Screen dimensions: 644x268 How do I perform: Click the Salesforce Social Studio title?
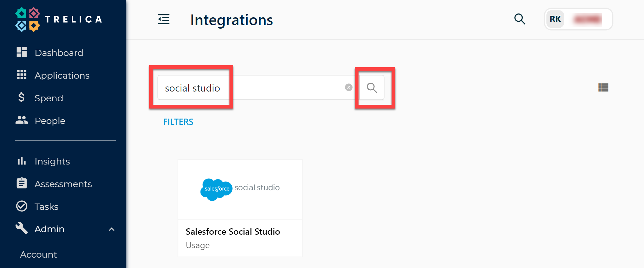click(233, 232)
